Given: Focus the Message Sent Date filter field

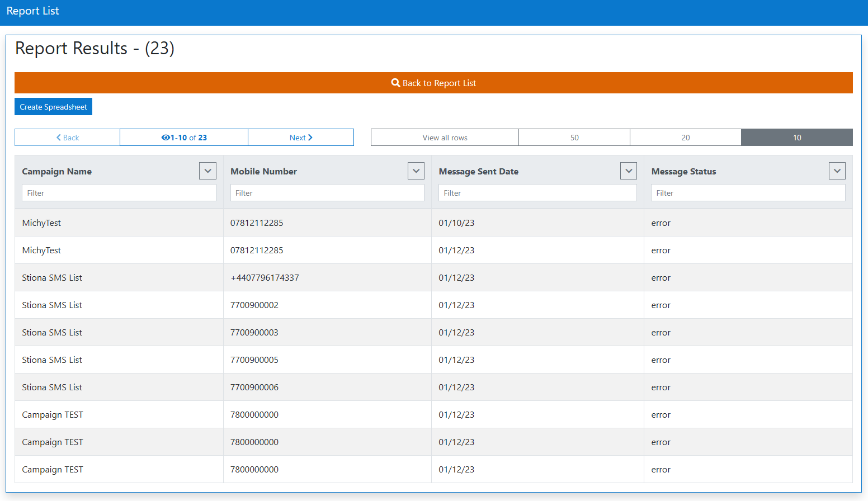Looking at the screenshot, I should pos(537,193).
